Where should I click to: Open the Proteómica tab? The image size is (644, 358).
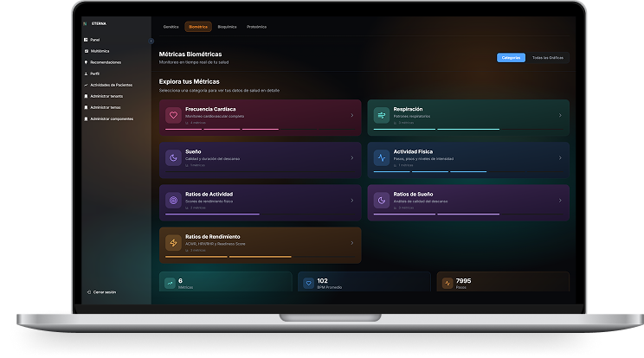[x=256, y=27]
